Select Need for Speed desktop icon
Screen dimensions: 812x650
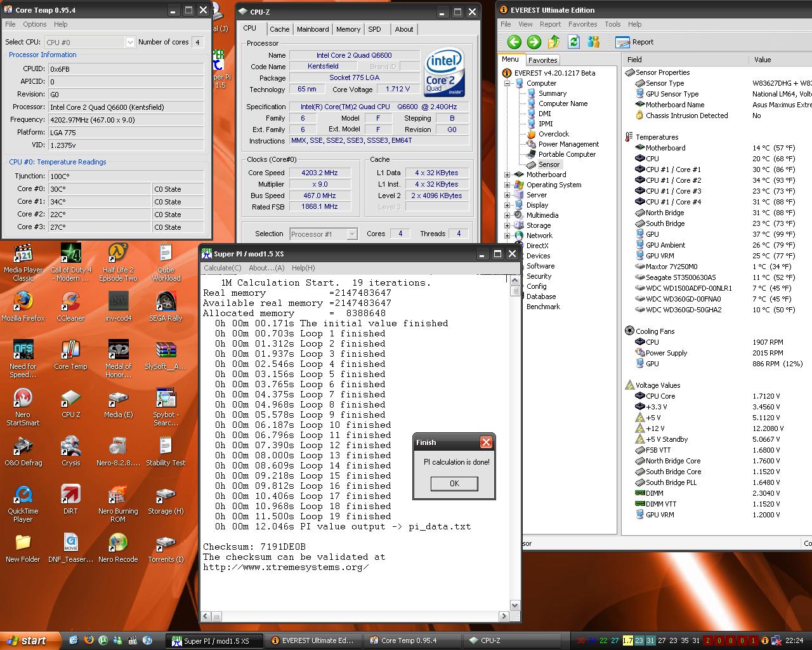[23, 359]
